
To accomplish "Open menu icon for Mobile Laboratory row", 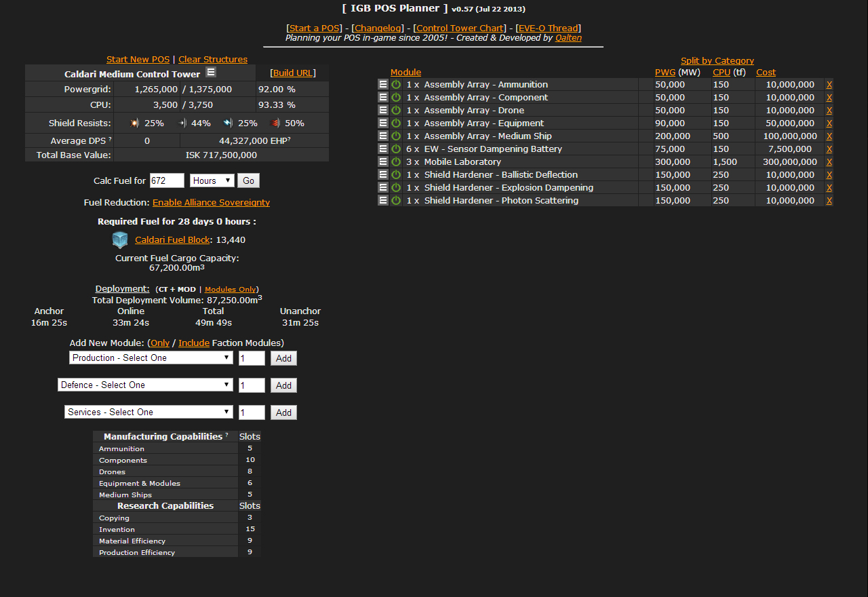I will click(383, 162).
